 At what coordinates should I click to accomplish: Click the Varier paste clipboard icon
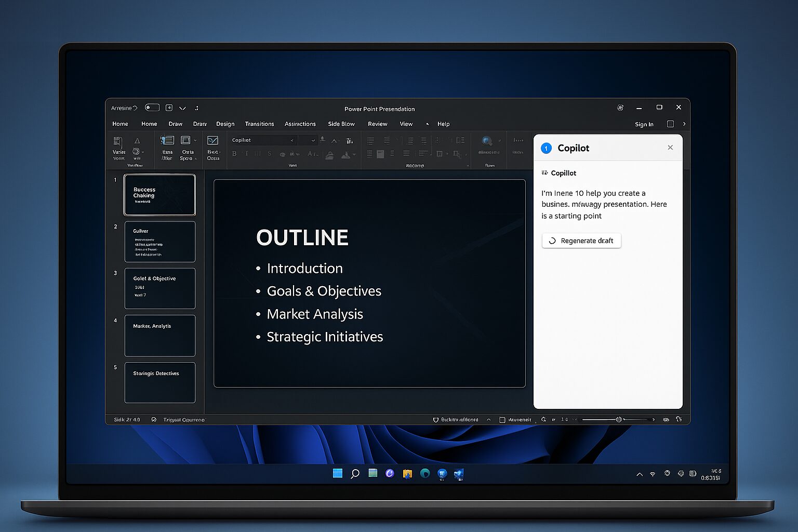(118, 141)
